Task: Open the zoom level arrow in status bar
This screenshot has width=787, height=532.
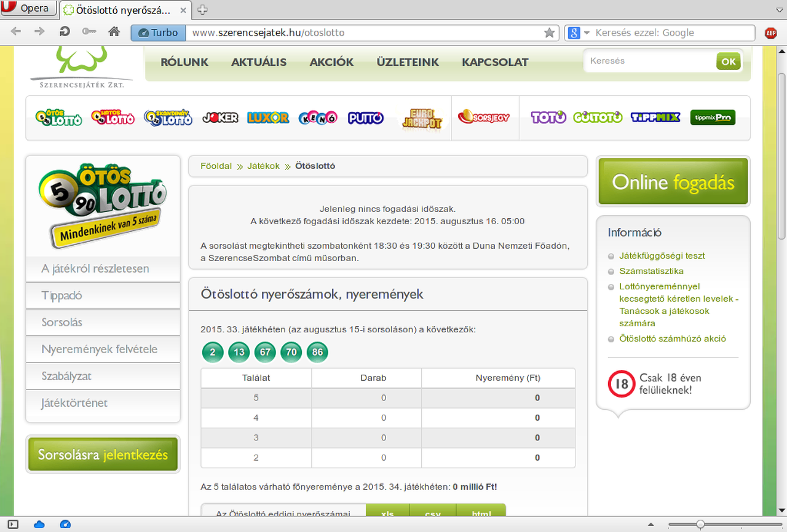Action: [651, 525]
